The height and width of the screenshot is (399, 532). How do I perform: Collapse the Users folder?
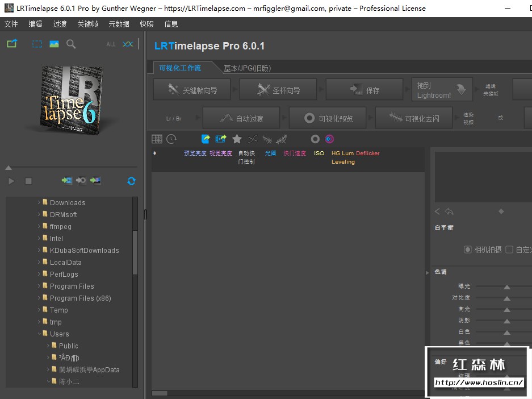39,334
